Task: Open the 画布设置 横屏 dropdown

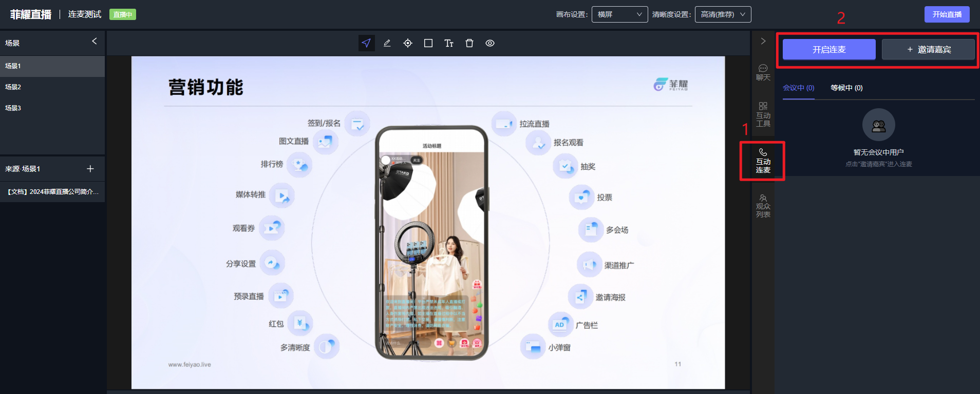Action: pyautogui.click(x=619, y=14)
